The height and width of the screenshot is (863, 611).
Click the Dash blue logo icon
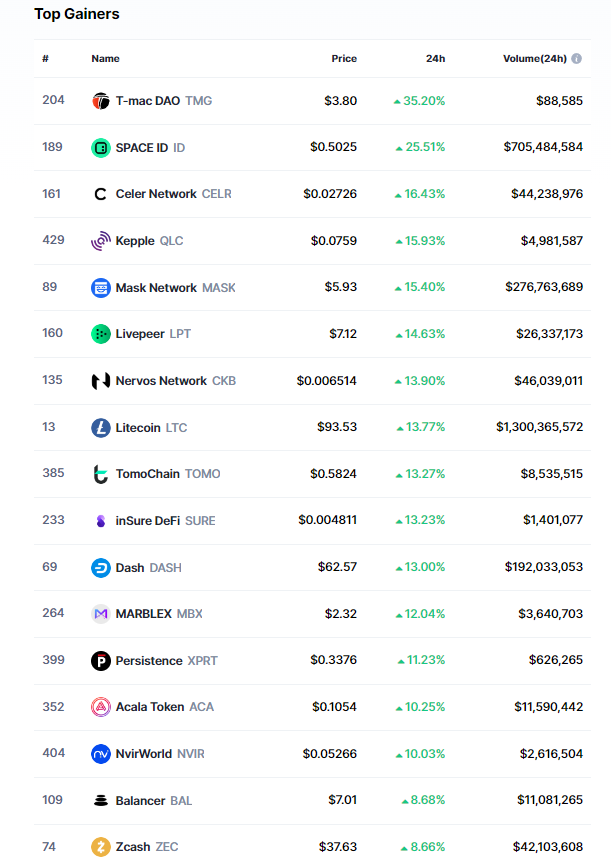pyautogui.click(x=100, y=568)
